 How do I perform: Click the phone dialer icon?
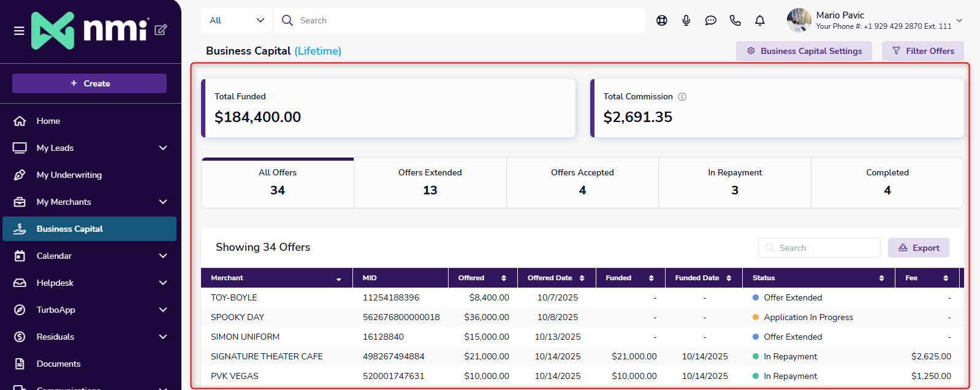click(x=735, y=20)
